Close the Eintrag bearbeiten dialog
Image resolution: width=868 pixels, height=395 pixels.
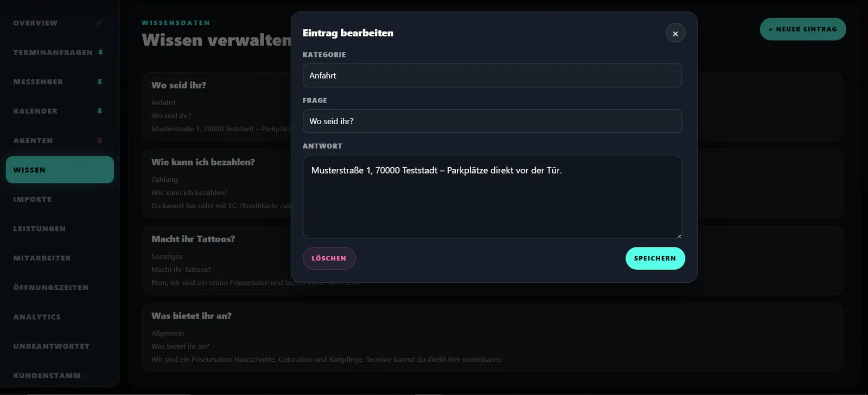pos(675,33)
